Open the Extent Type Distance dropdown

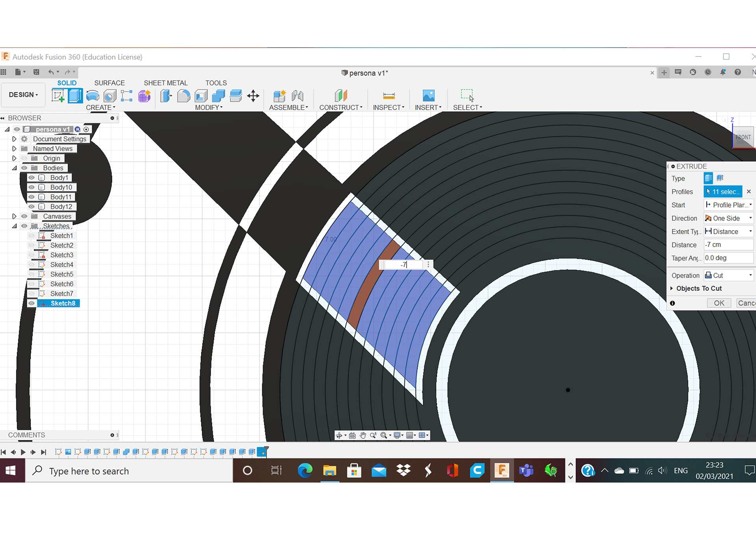click(x=728, y=232)
